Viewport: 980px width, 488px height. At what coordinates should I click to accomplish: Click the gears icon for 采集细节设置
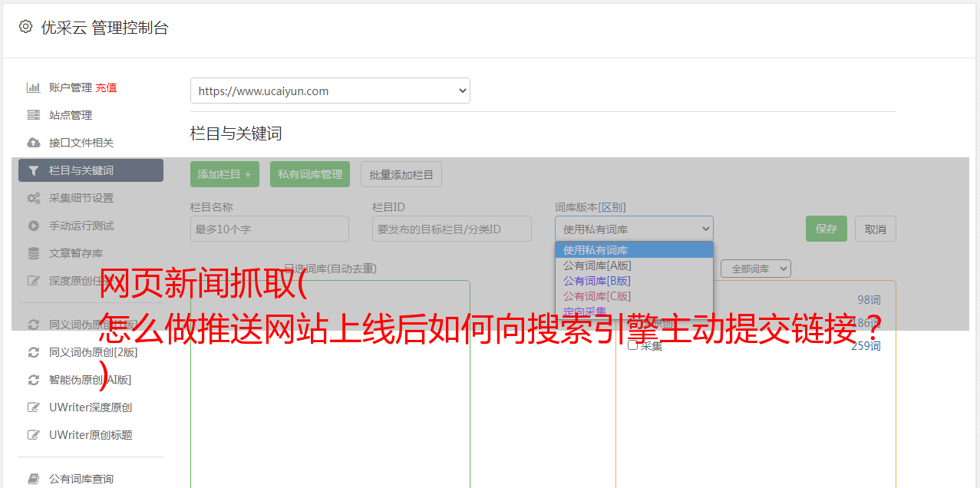point(34,198)
